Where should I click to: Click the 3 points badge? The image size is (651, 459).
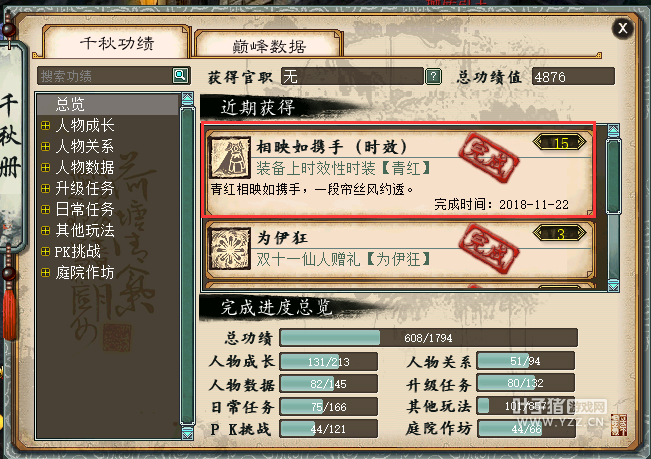560,234
